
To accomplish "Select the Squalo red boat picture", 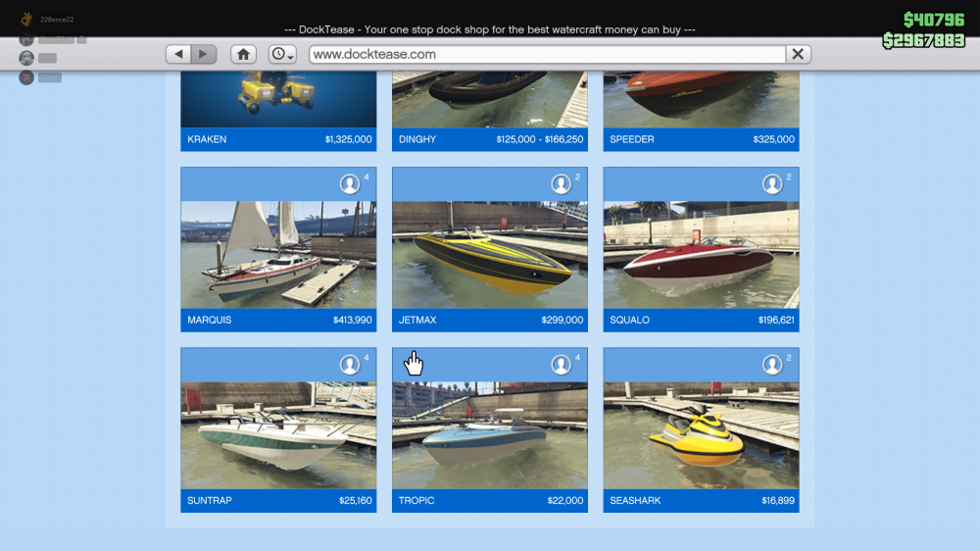I will [x=702, y=255].
